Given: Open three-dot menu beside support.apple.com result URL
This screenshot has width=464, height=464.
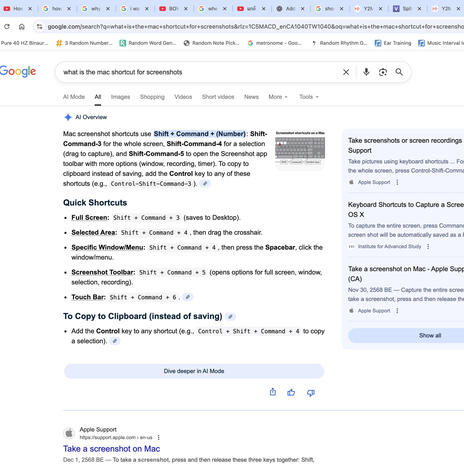Looking at the screenshot, I should (x=159, y=437).
